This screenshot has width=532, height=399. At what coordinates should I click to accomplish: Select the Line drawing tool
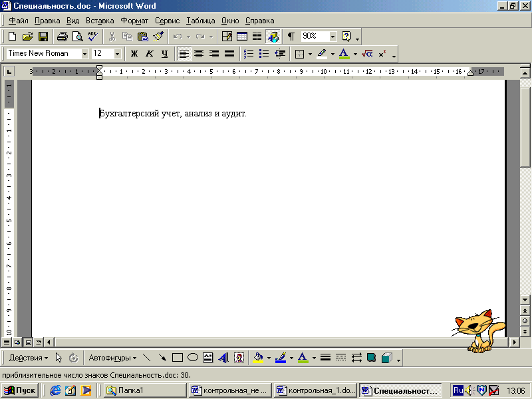point(146,358)
